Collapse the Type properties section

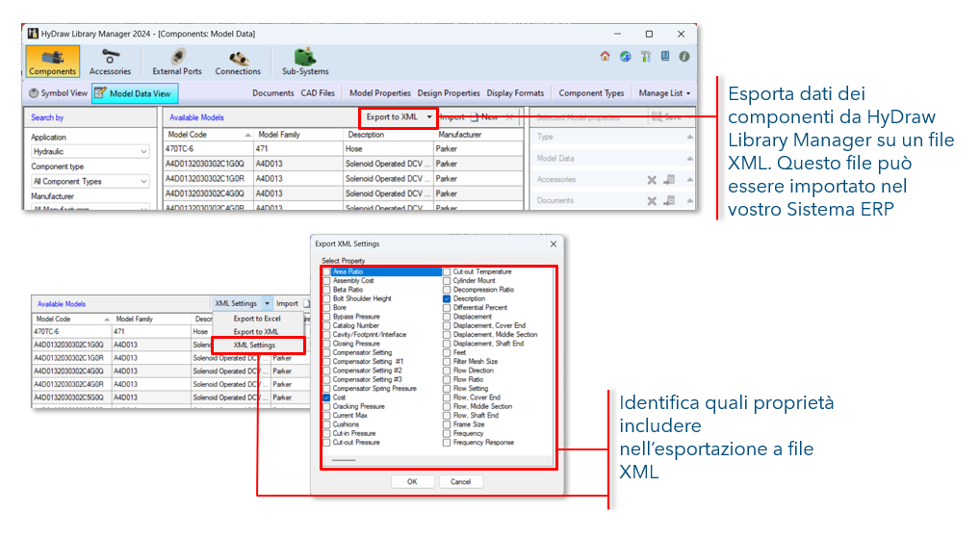[689, 137]
